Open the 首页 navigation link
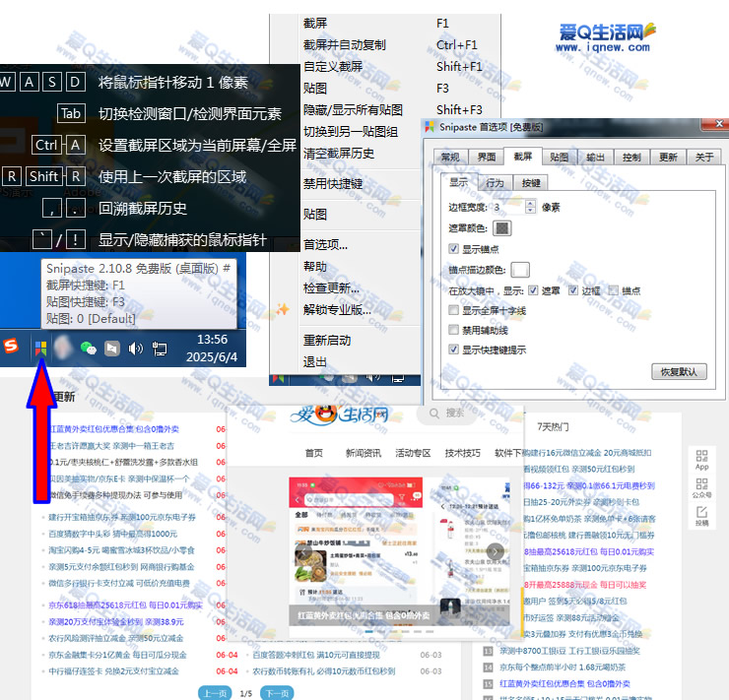 point(314,453)
